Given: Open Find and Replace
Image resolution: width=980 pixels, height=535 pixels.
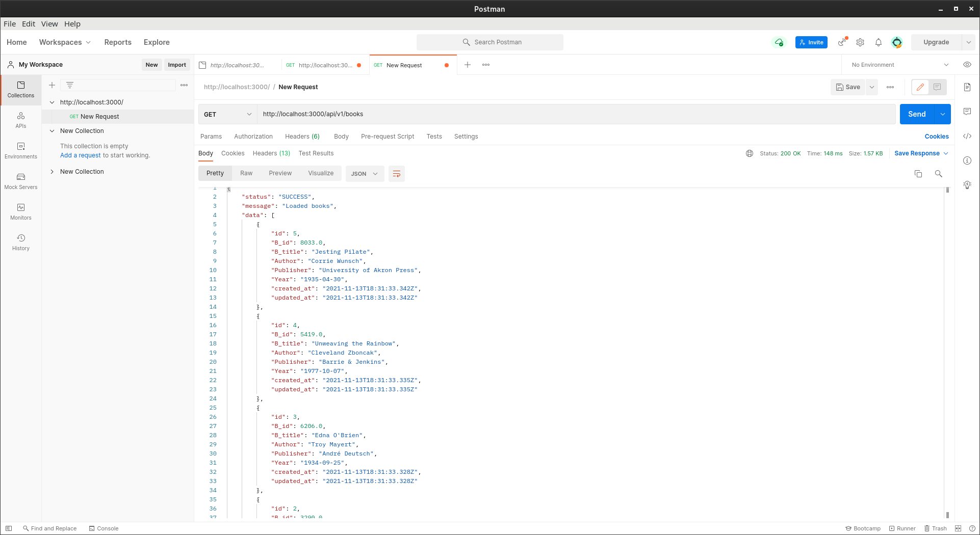Looking at the screenshot, I should (x=49, y=528).
